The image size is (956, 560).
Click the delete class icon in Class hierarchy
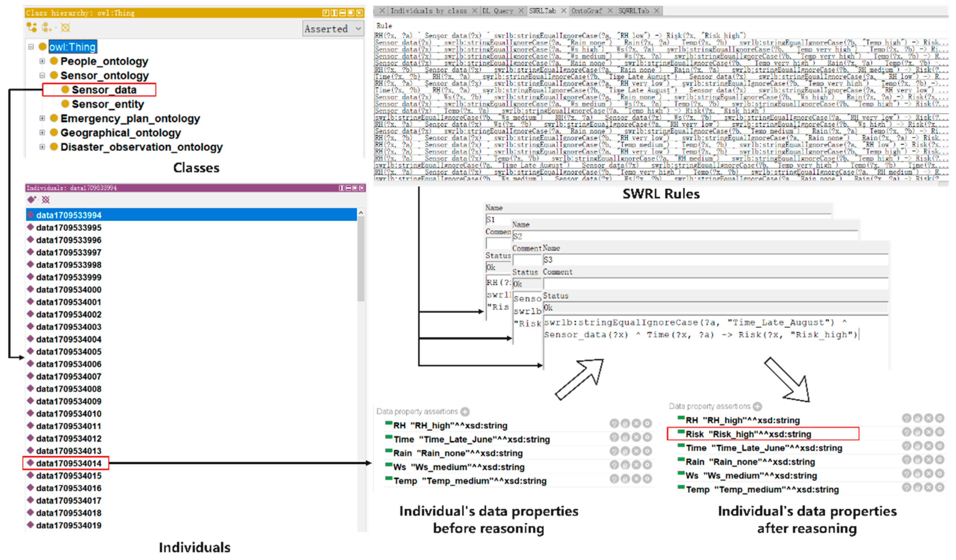(x=66, y=27)
